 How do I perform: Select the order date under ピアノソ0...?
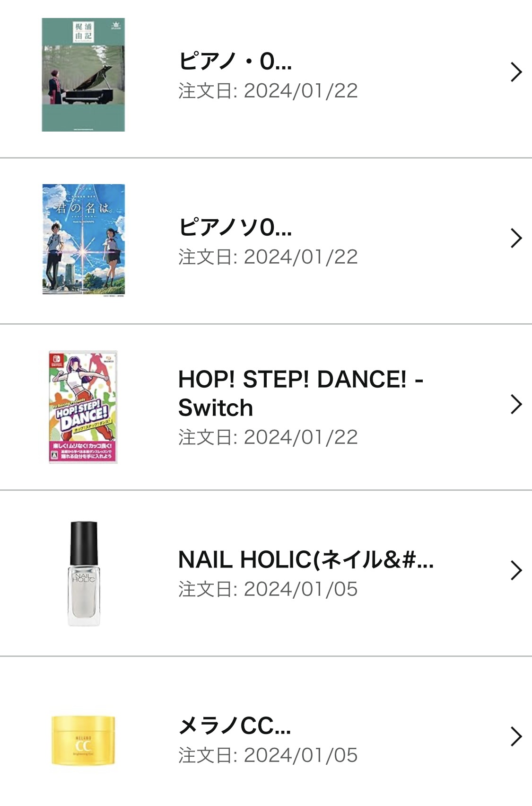268,257
